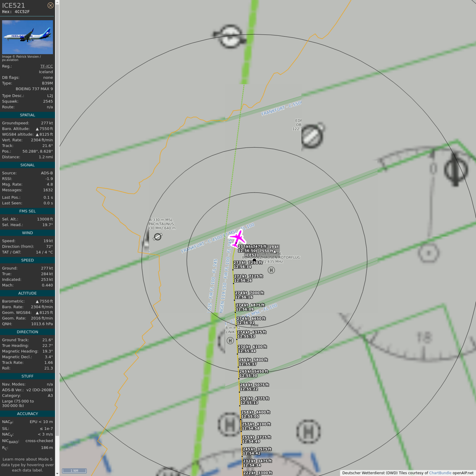
Task: Click the scroll-up arrow of sidebar scrollbar
Action: 57,2
